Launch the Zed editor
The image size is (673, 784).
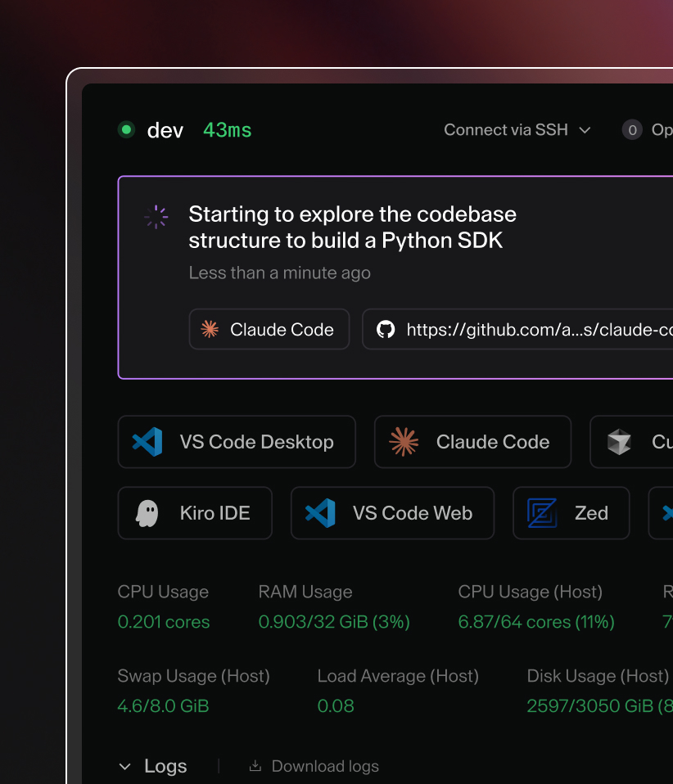point(571,513)
